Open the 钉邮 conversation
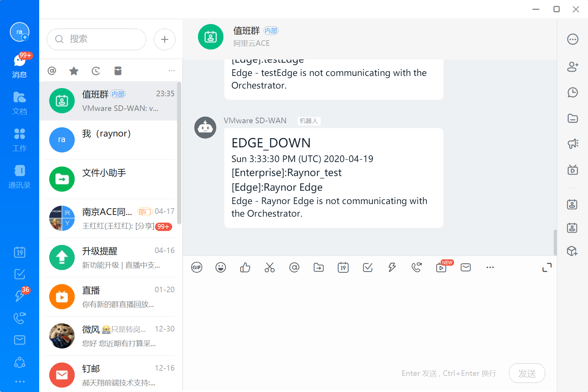Image resolution: width=588 pixels, height=392 pixels. [108, 374]
